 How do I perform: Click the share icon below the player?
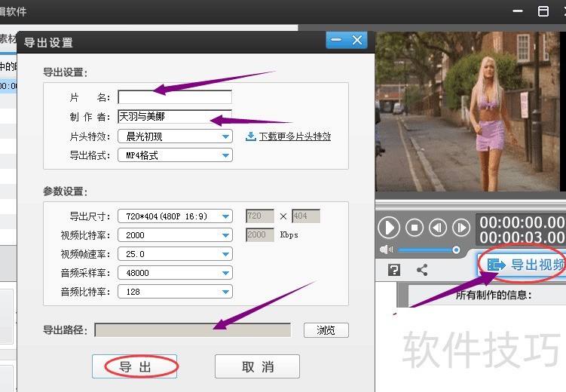422,270
